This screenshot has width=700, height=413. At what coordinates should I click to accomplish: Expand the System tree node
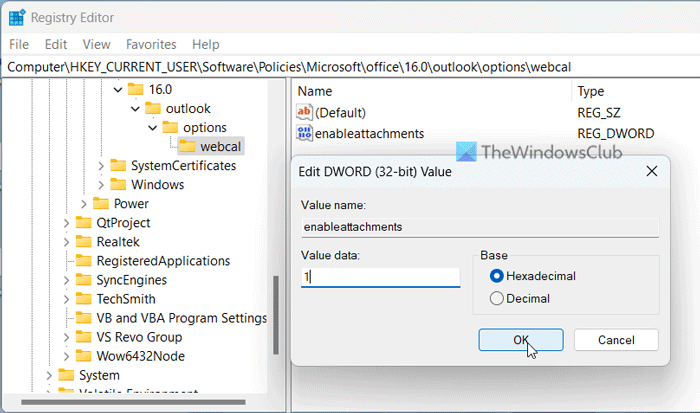point(49,375)
